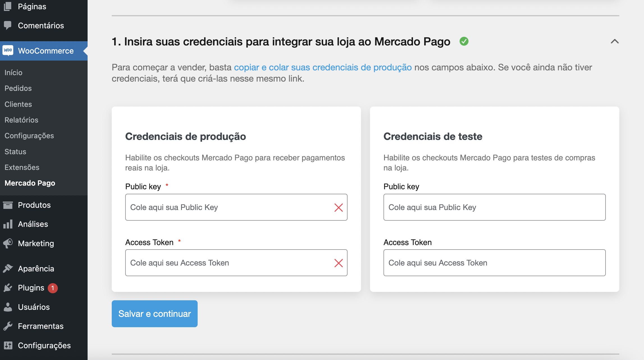
Task: Open bottom Configurações admin menu
Action: click(44, 345)
